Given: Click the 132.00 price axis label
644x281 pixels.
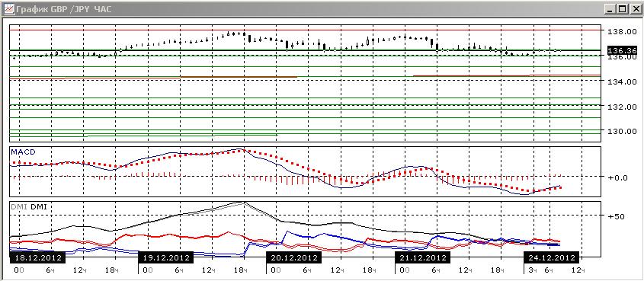Looking at the screenshot, I should (623, 107).
